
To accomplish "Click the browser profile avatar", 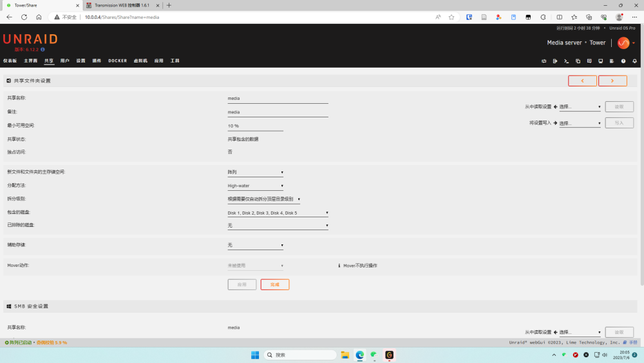I will (620, 17).
